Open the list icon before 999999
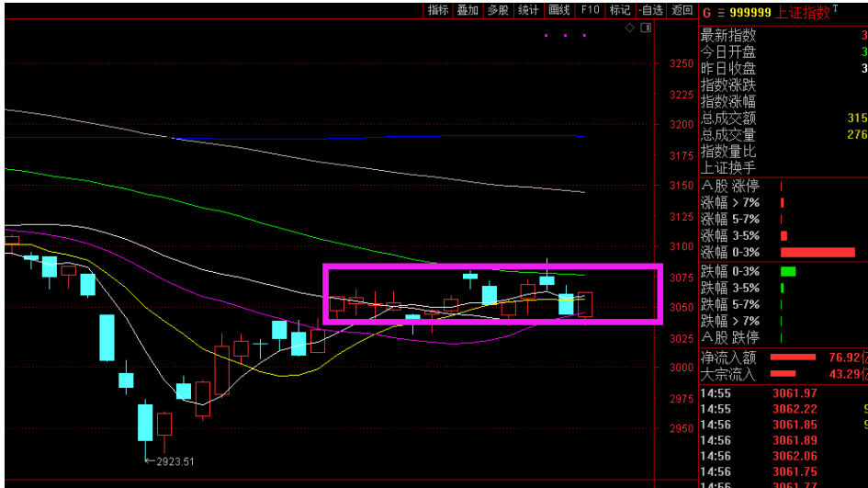 coord(721,13)
